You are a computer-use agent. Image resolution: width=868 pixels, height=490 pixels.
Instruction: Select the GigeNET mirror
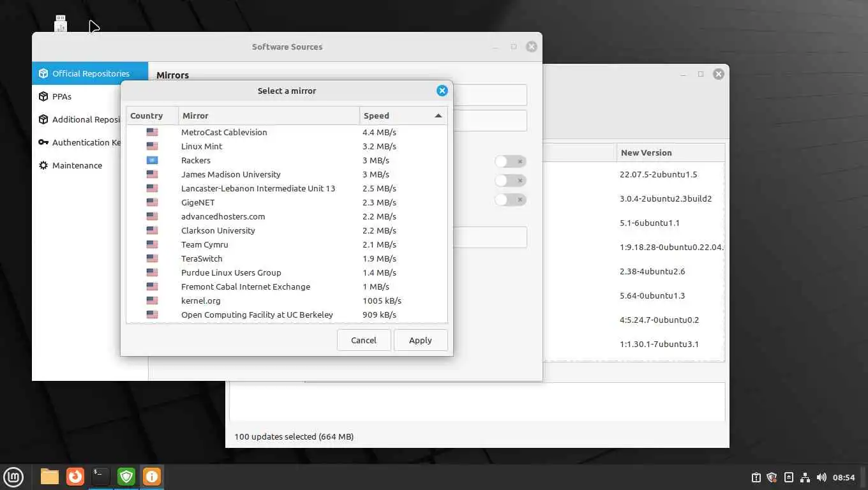(x=287, y=202)
